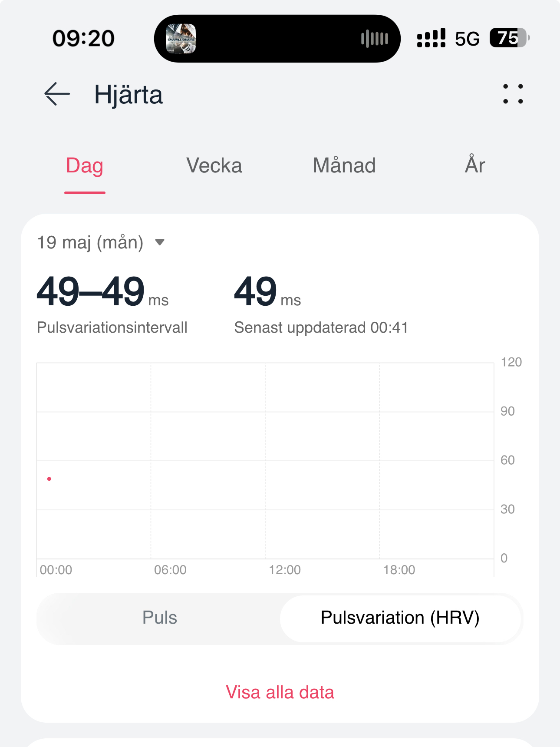Image resolution: width=560 pixels, height=747 pixels.
Task: Switch to the Vecka tab
Action: pos(214,165)
